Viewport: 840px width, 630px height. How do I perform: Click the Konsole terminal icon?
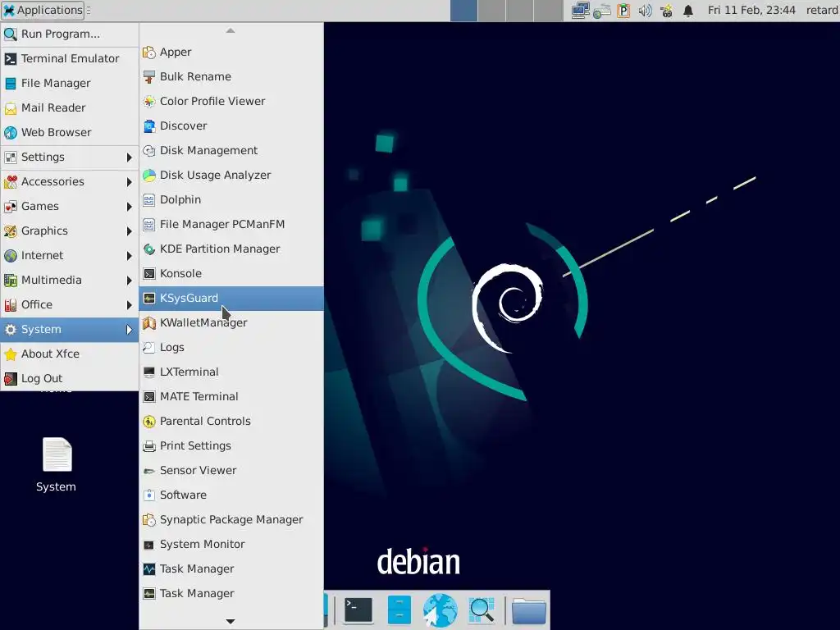149,274
